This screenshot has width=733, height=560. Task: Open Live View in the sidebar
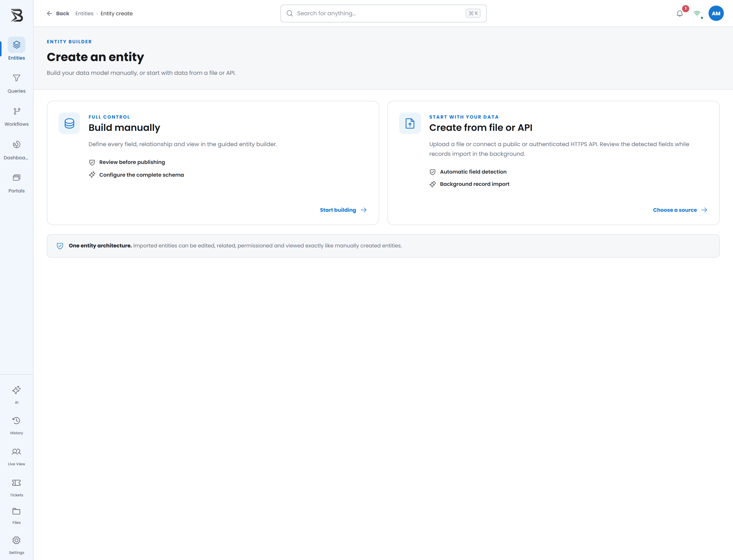click(16, 457)
